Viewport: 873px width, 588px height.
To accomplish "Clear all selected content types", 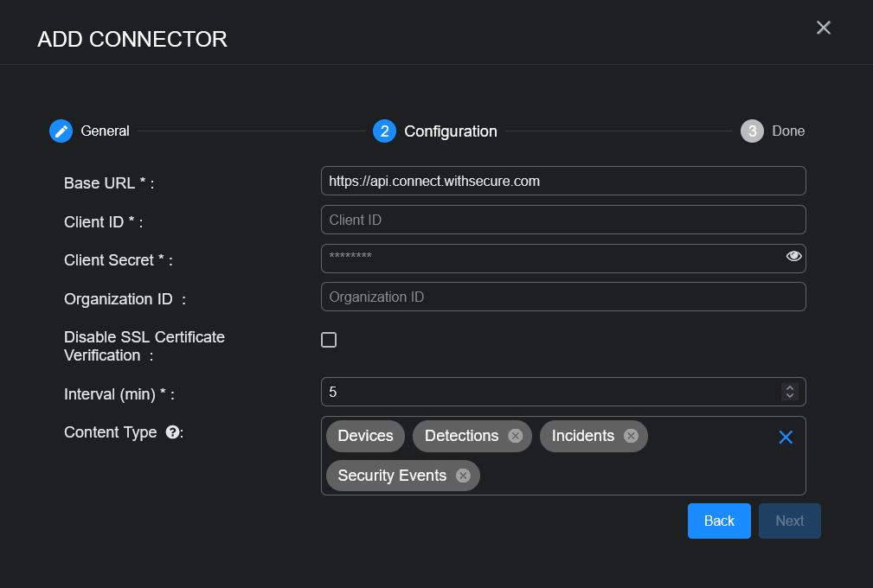I will click(786, 438).
